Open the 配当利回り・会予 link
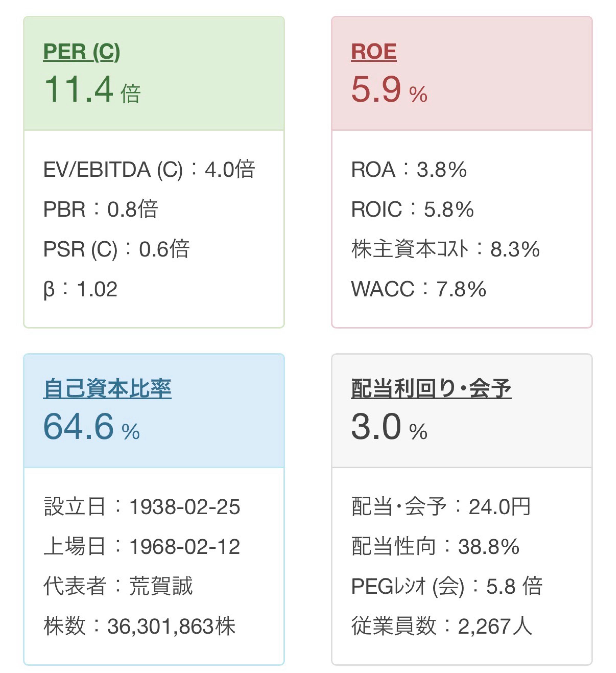This screenshot has width=616, height=673. 431,389
